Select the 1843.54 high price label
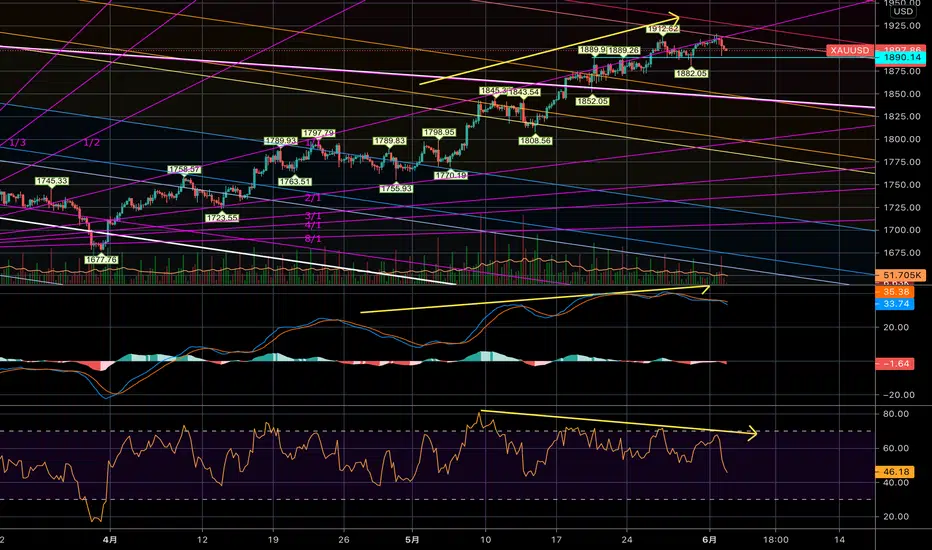Viewport: 932px width, 550px height. pos(524,92)
